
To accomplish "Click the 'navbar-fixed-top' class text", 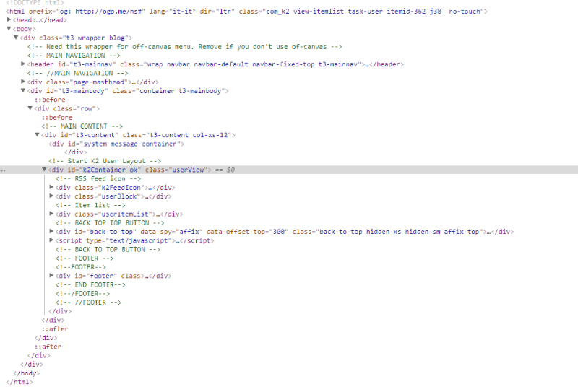I will (x=283, y=64).
